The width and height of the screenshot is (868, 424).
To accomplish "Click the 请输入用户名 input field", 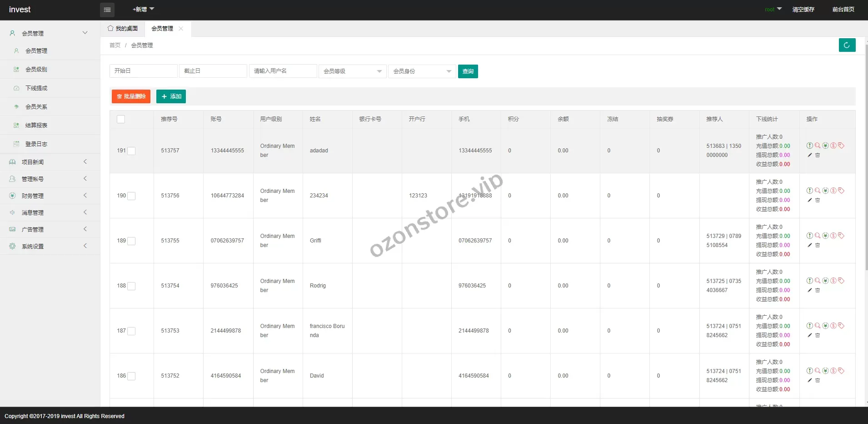I will tap(283, 71).
